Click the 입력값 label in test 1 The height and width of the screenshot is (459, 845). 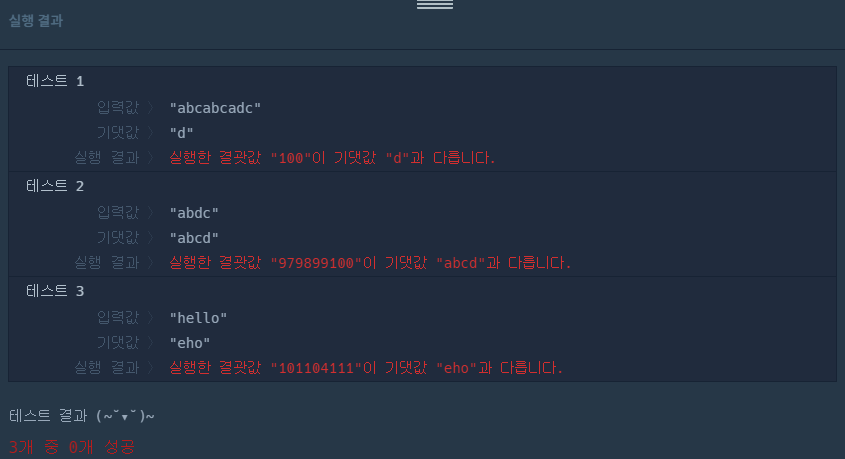coord(118,108)
